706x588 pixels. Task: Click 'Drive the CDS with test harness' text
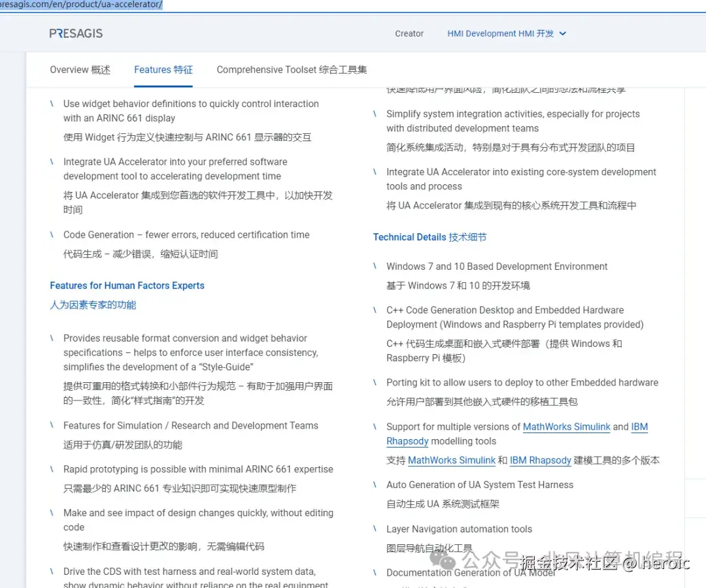(195, 578)
